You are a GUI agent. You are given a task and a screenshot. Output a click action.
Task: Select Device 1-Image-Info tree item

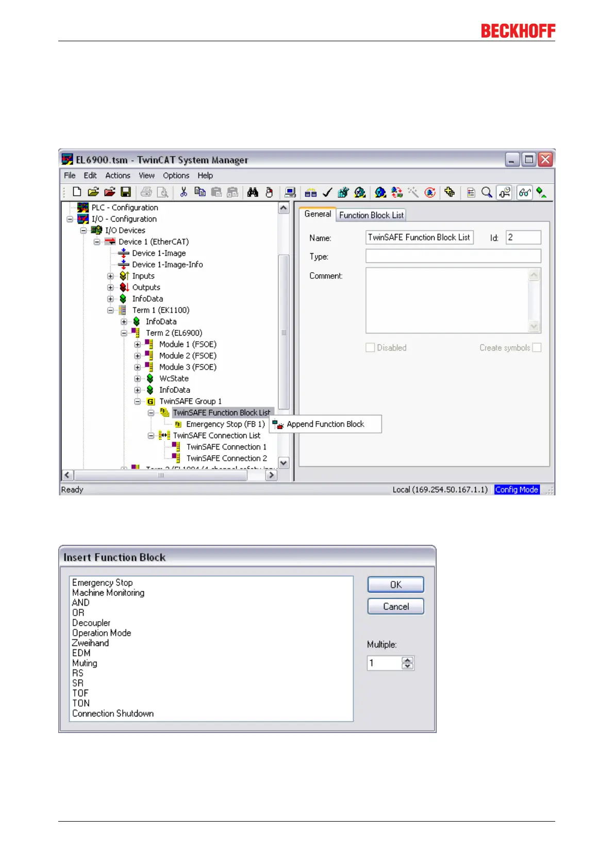tap(168, 264)
